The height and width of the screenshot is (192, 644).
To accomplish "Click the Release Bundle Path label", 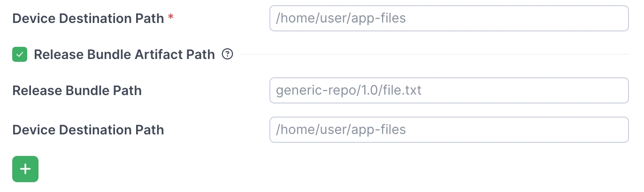I will [x=77, y=90].
